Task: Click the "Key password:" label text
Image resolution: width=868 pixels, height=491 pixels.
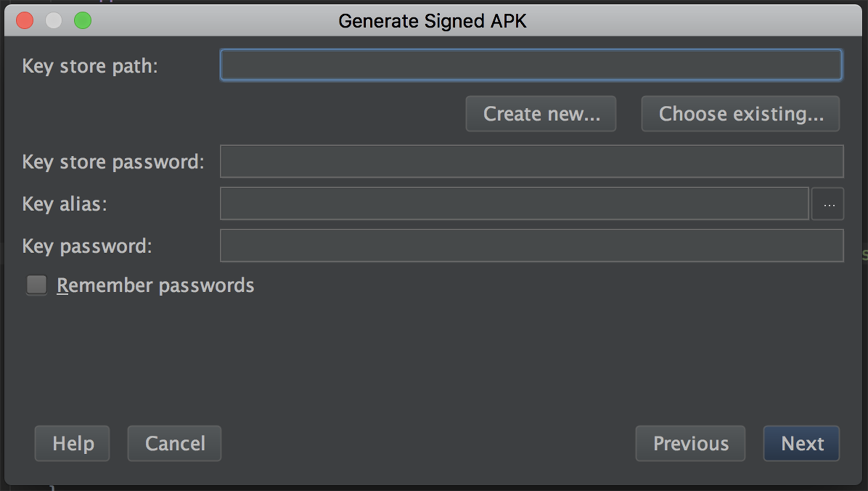Action: pyautogui.click(x=87, y=246)
